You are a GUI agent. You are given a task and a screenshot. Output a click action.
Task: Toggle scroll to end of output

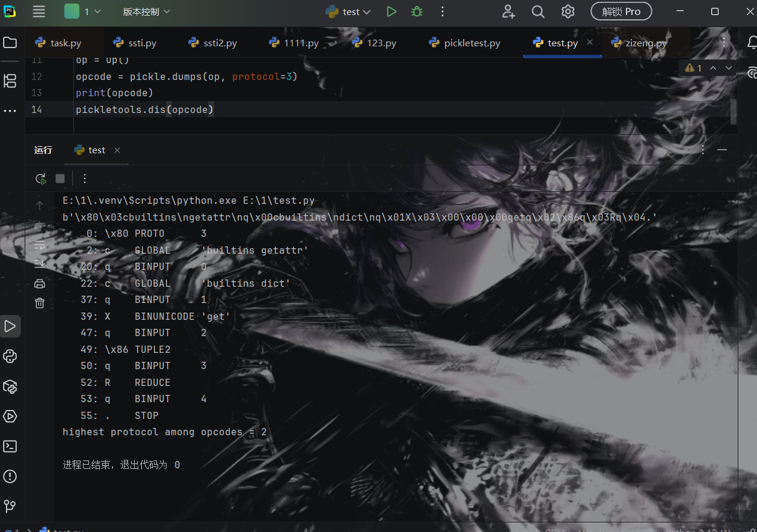coord(40,263)
